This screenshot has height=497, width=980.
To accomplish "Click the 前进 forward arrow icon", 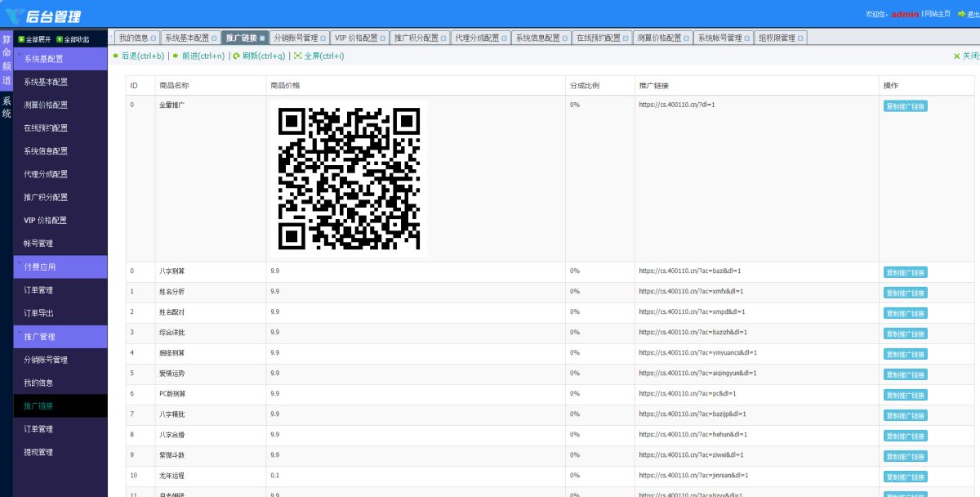I will 176,56.
